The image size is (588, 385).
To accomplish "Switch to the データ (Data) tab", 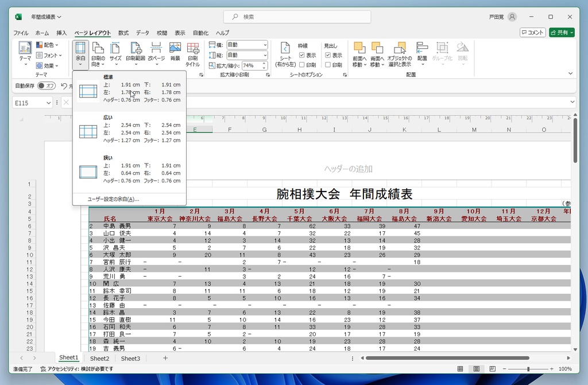I will pyautogui.click(x=142, y=33).
